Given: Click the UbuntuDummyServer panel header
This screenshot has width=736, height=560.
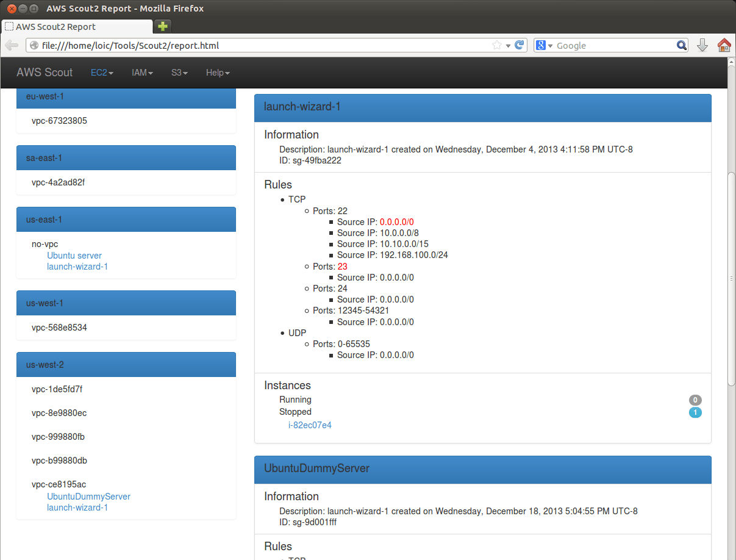Looking at the screenshot, I should (483, 469).
